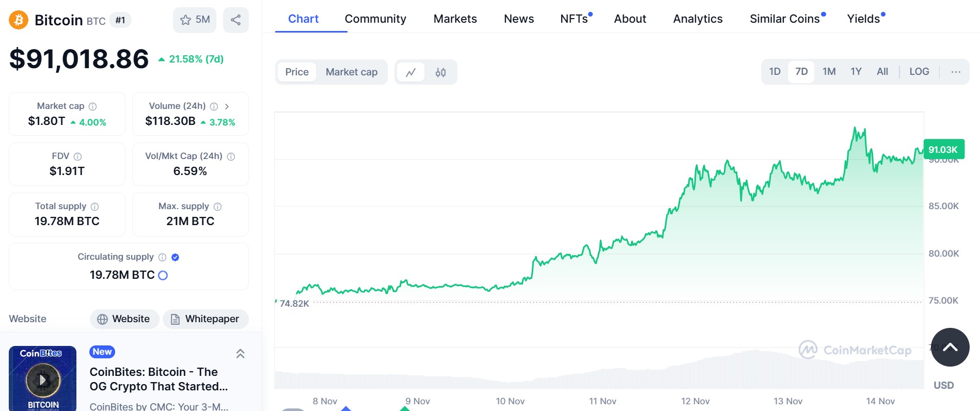Enable LOG scale on chart
Viewport: 980px width, 411px height.
[x=919, y=72]
